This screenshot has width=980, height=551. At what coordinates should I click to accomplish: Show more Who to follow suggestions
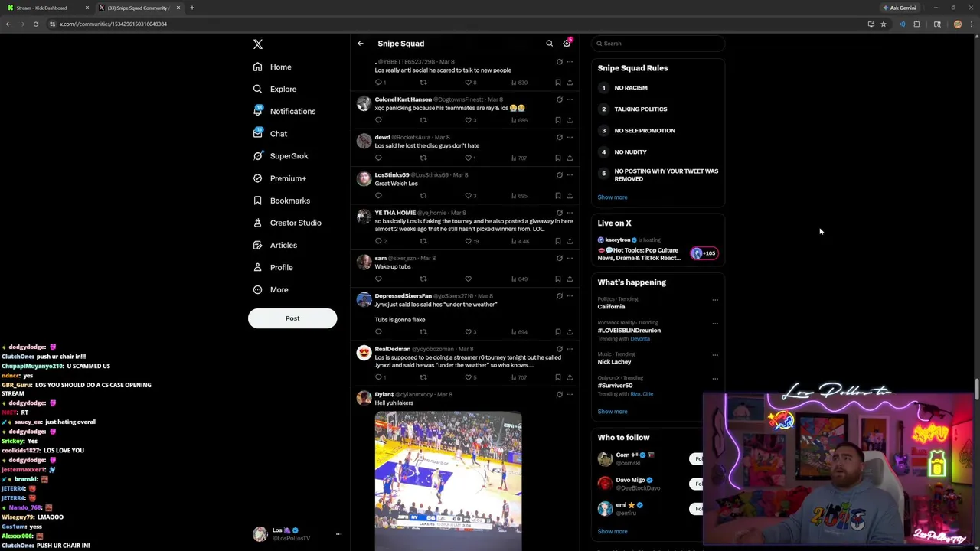pyautogui.click(x=612, y=531)
